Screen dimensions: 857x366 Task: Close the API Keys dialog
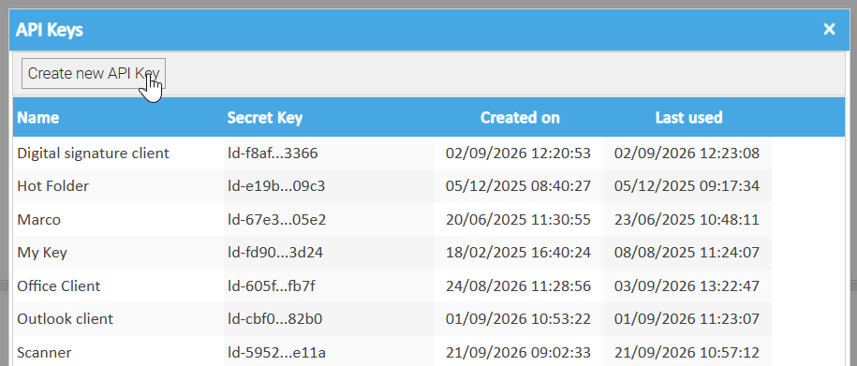click(829, 29)
